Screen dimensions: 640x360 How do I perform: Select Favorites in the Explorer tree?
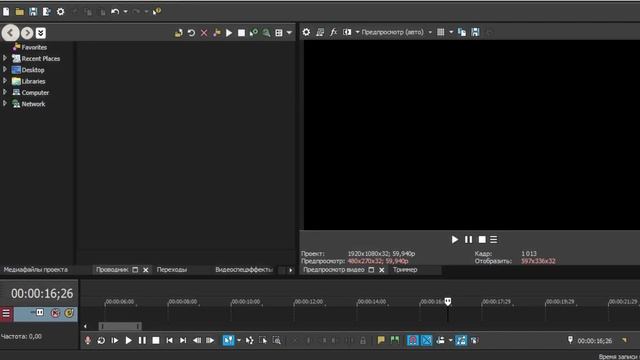coord(34,47)
